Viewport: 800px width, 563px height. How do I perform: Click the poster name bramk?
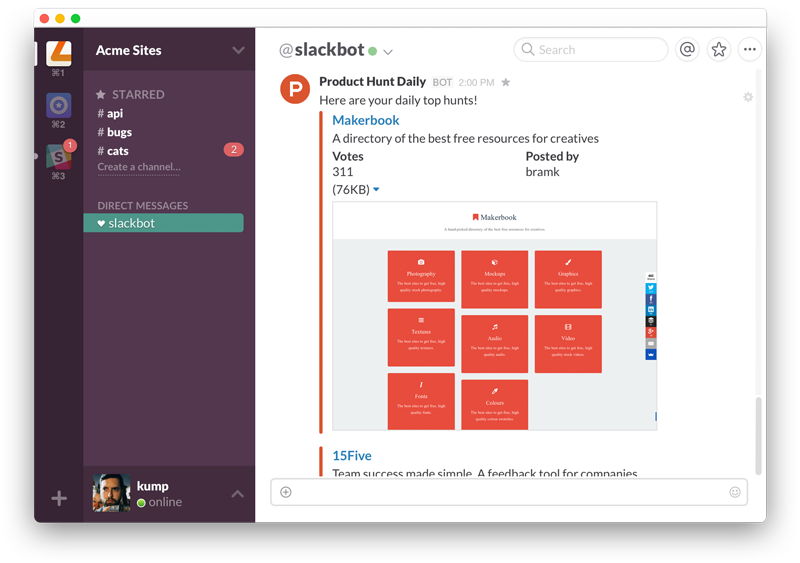tap(542, 172)
